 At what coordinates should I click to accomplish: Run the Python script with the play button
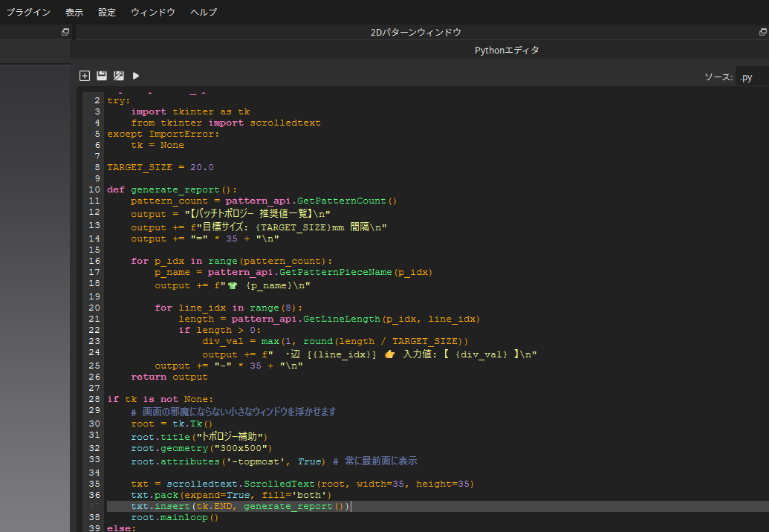coord(136,76)
